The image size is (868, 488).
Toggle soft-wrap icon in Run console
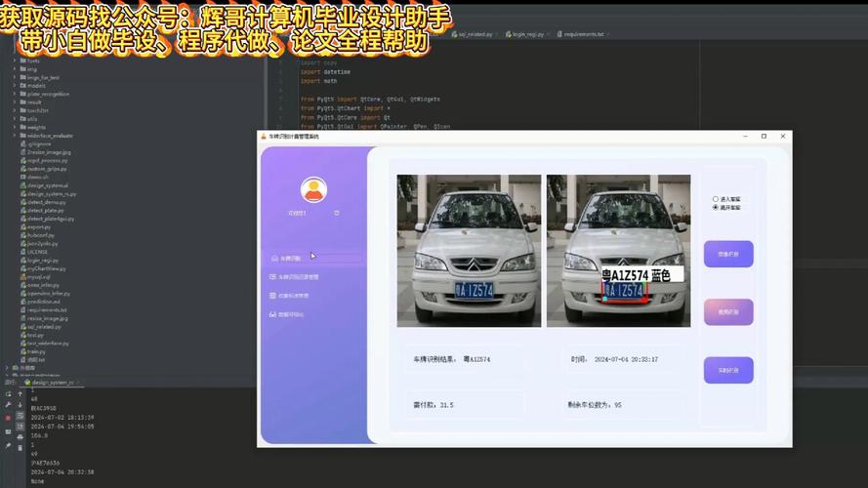20,416
